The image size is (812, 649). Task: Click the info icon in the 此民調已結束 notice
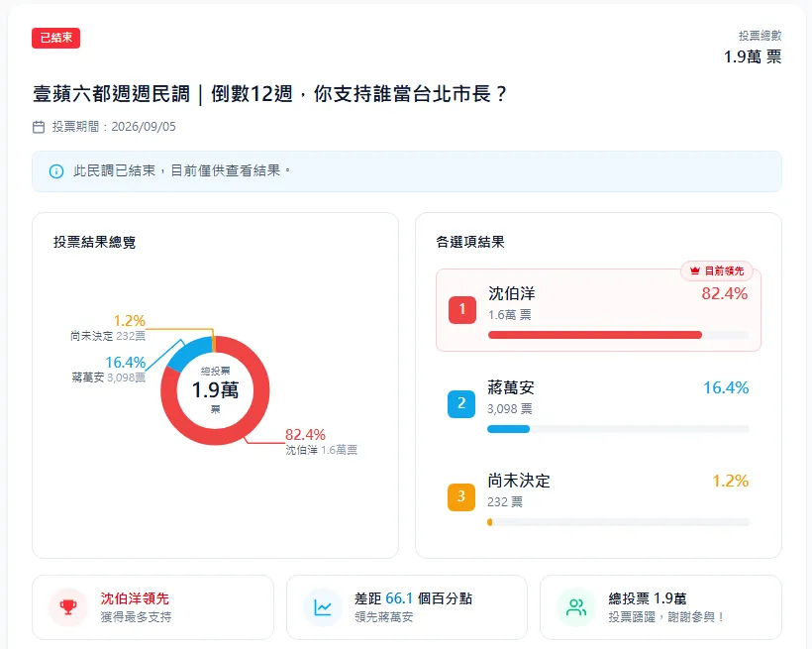click(55, 171)
